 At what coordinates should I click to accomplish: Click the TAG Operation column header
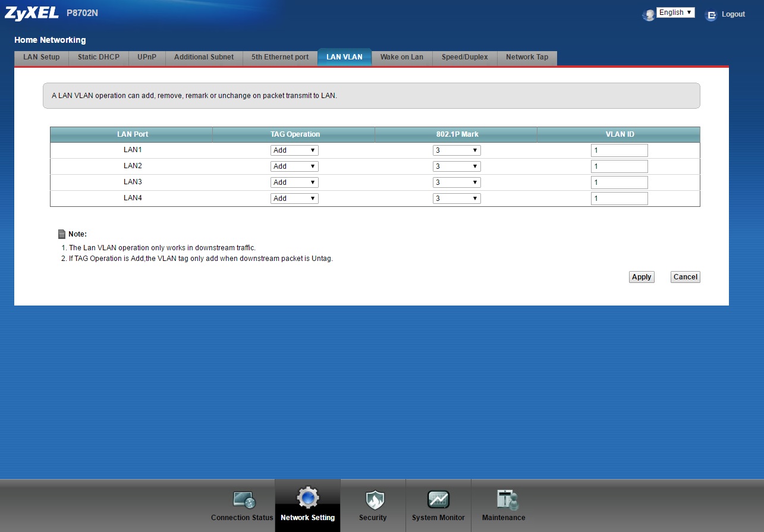click(295, 134)
